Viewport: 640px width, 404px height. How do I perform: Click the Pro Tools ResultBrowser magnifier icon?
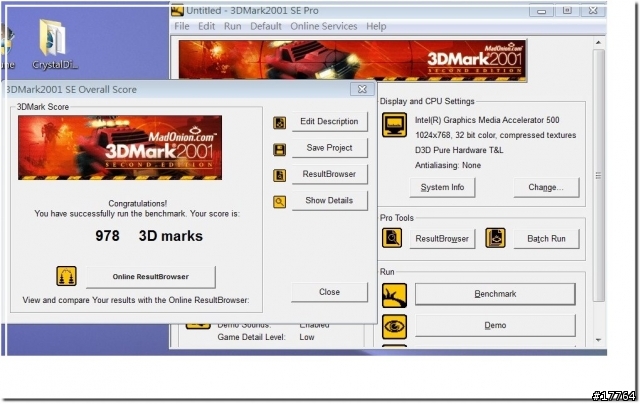click(x=392, y=238)
